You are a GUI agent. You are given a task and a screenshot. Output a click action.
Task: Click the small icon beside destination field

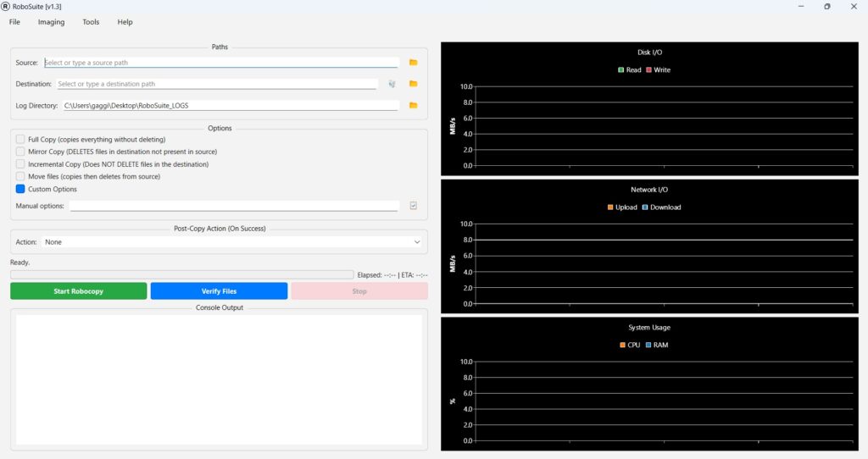392,84
